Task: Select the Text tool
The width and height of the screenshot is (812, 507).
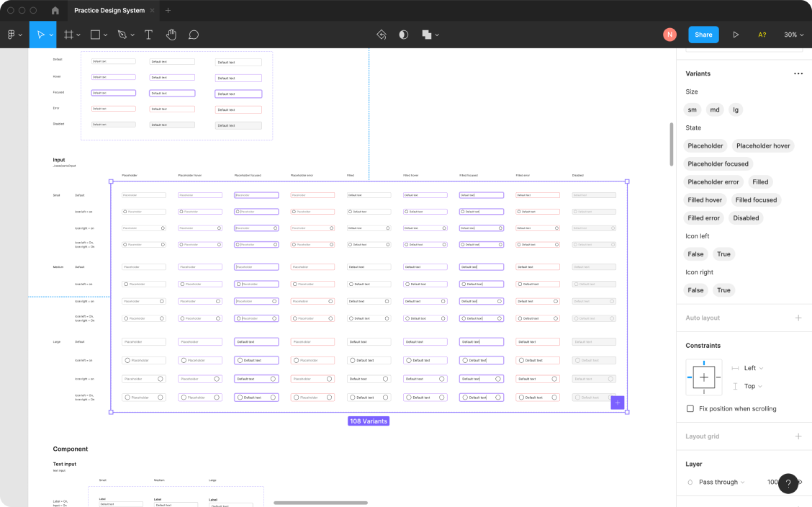Action: [148, 34]
